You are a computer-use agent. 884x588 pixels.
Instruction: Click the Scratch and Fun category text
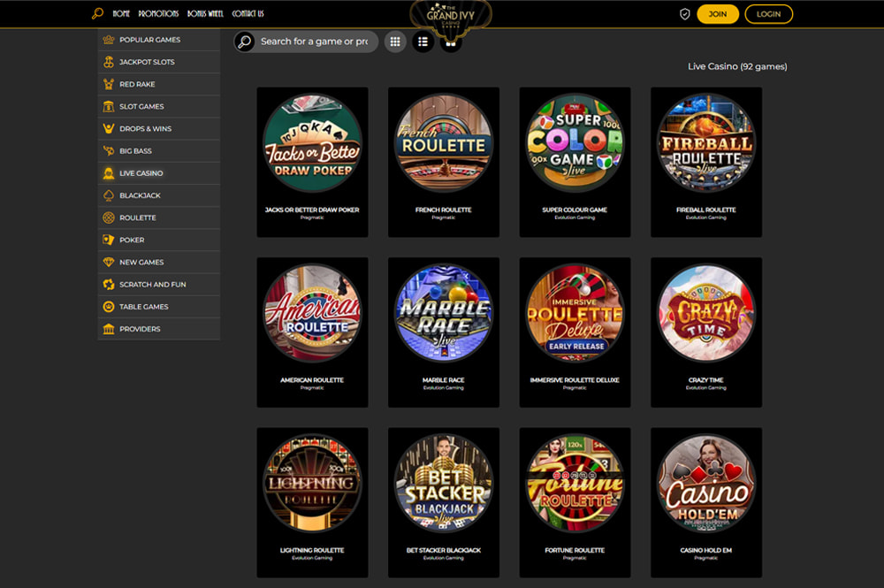click(153, 284)
